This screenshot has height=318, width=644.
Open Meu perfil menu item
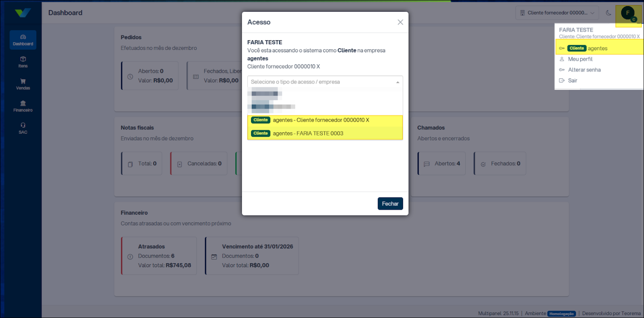click(x=580, y=59)
